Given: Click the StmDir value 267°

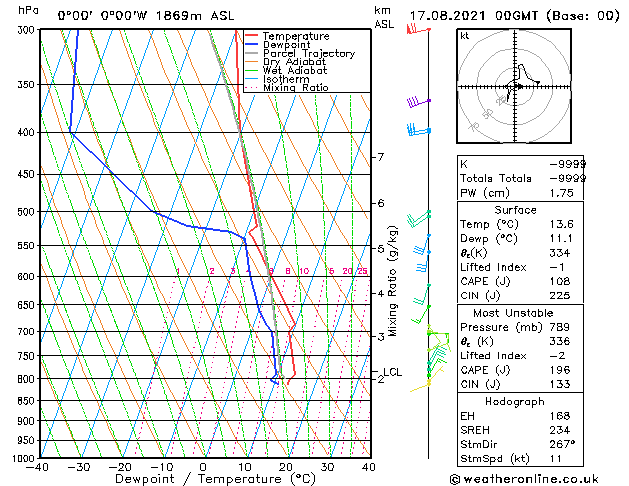Looking at the screenshot, I should [562, 444].
